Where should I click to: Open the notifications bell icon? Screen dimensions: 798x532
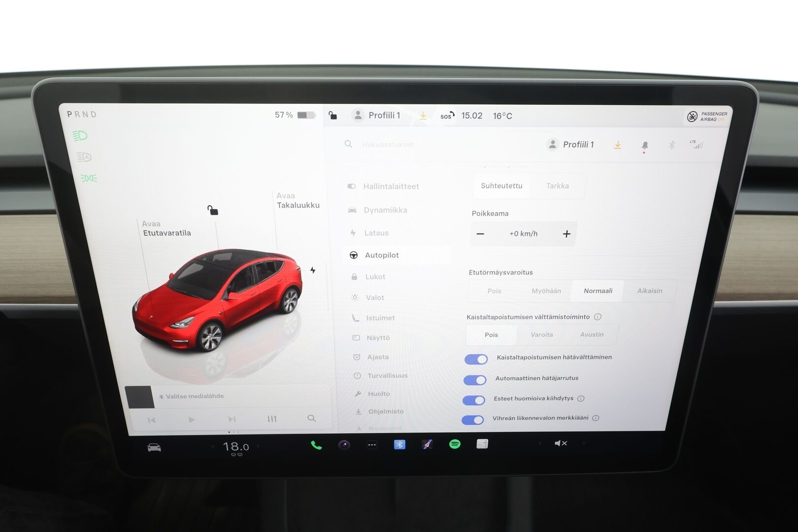pos(645,145)
